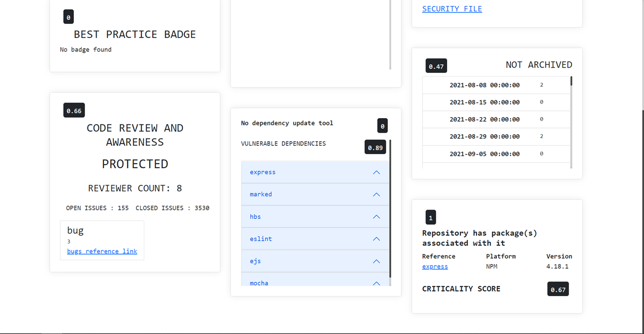
Task: Collapse the eslint dependency entry
Action: (376, 239)
